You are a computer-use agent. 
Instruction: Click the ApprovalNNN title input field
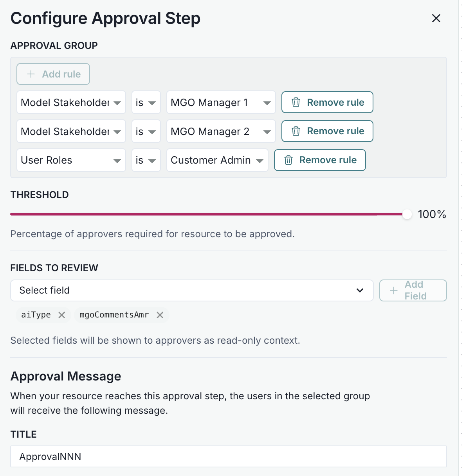[x=229, y=456]
